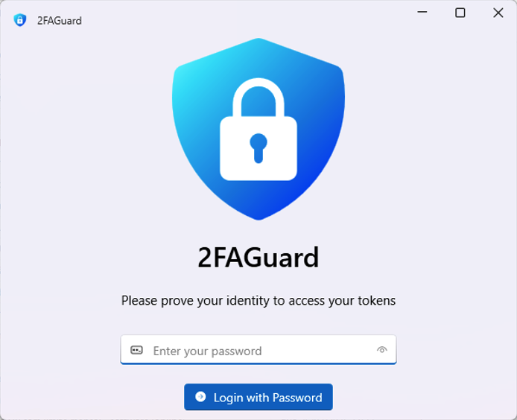
Task: Click the placeholder text in password box
Action: click(207, 351)
